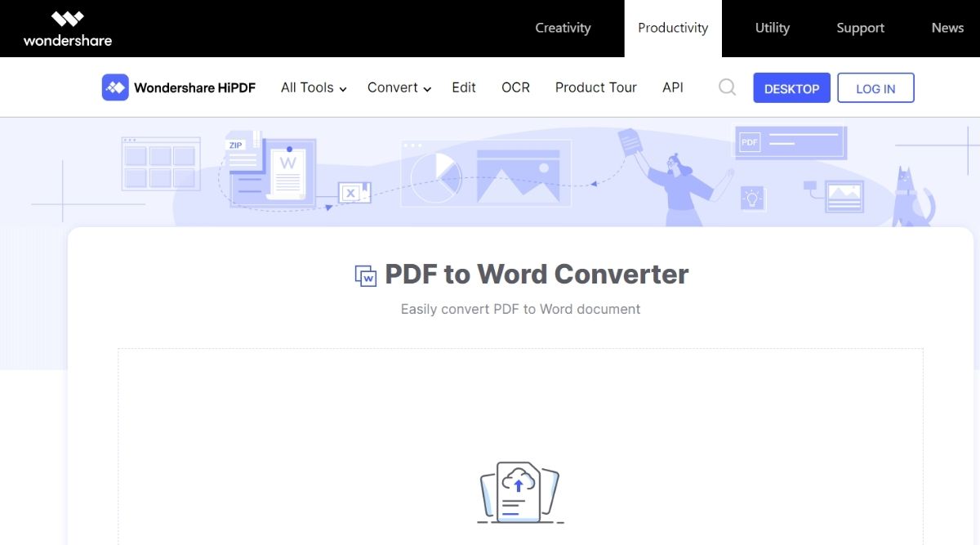This screenshot has height=545, width=980.
Task: Open the Utility menu item
Action: pos(772,28)
